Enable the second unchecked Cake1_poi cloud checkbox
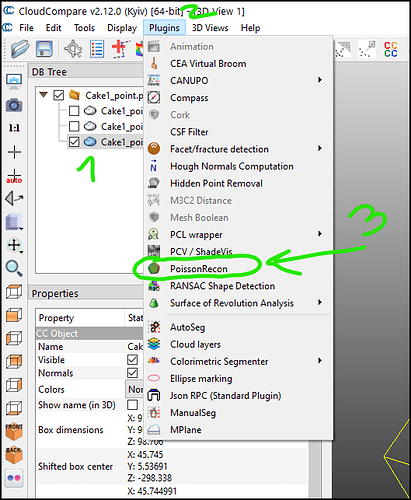Screen dimensions: 411x500 [74, 126]
